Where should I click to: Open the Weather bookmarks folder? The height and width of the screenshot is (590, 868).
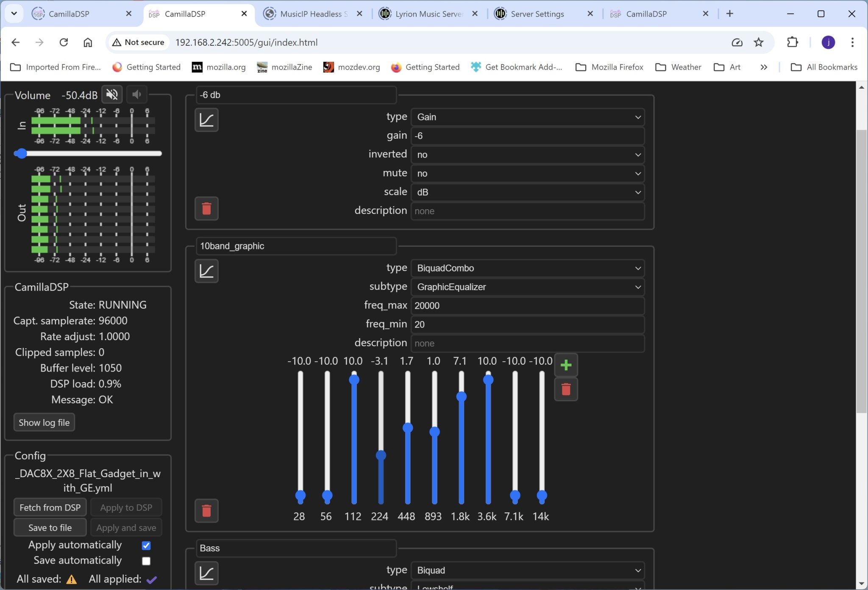[678, 67]
